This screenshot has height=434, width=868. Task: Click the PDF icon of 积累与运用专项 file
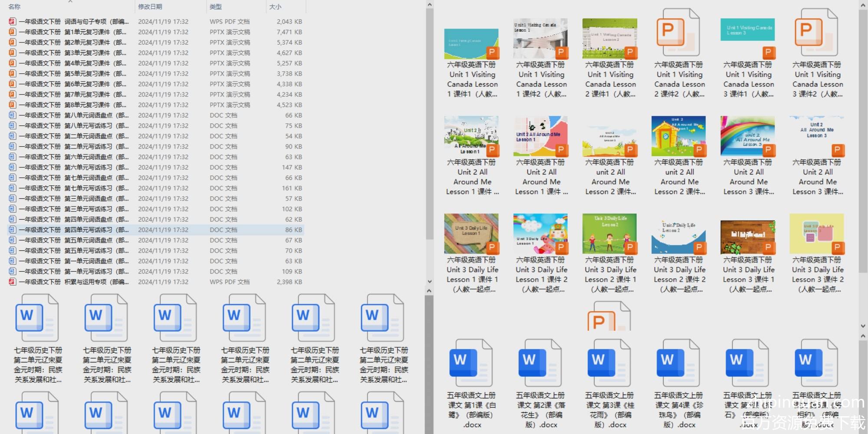tap(12, 282)
